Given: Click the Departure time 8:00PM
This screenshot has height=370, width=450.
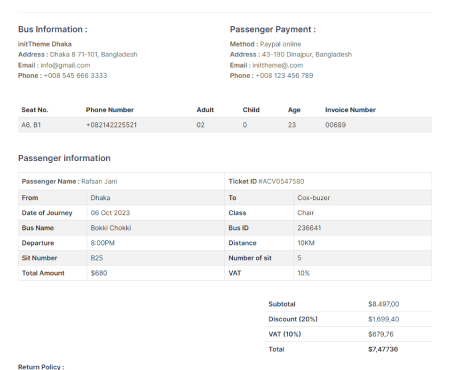Looking at the screenshot, I should 103,243.
